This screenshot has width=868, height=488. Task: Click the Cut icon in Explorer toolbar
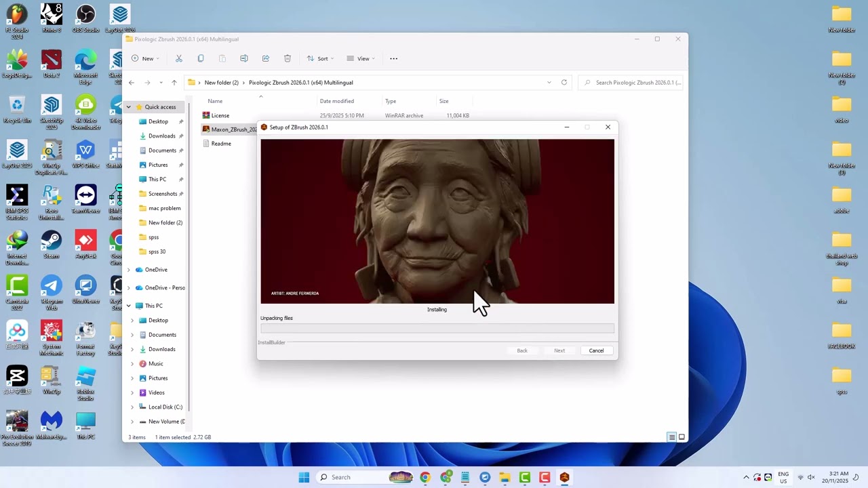click(x=179, y=58)
